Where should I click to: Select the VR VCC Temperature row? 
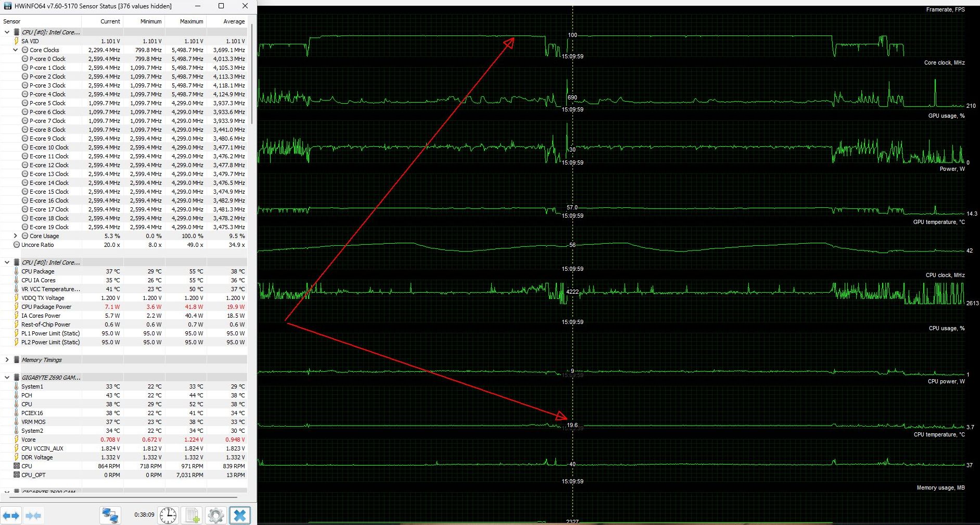click(124, 289)
